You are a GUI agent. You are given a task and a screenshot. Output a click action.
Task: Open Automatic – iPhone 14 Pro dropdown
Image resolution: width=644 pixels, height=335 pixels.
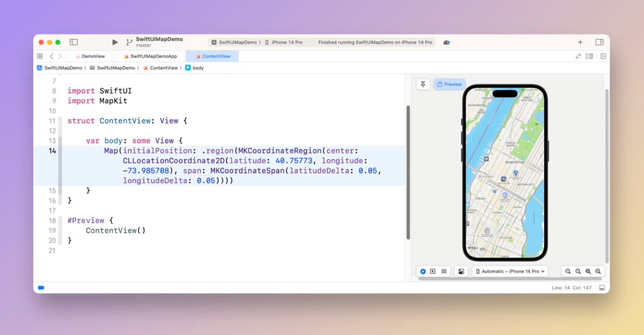point(509,272)
